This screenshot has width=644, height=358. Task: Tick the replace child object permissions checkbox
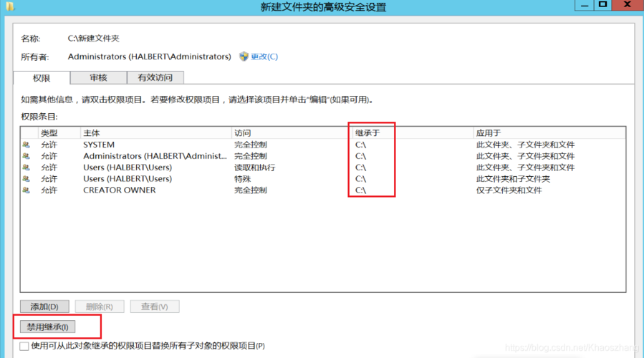click(24, 346)
